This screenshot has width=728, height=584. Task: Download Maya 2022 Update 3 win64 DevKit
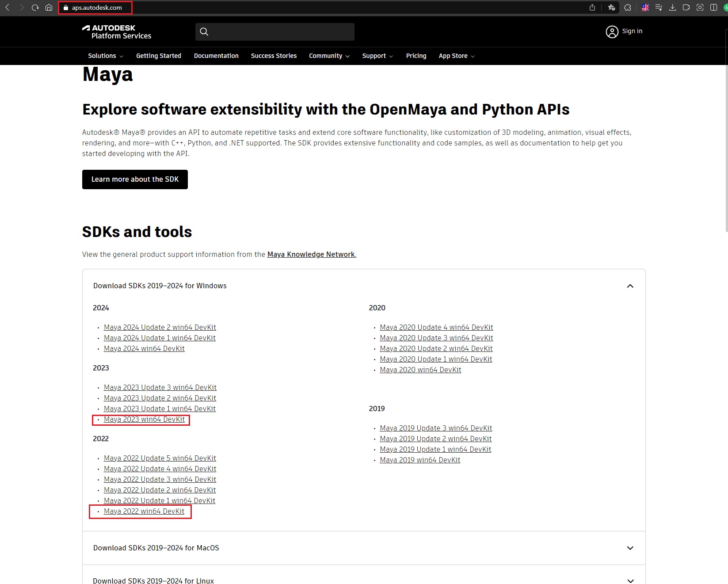160,480
